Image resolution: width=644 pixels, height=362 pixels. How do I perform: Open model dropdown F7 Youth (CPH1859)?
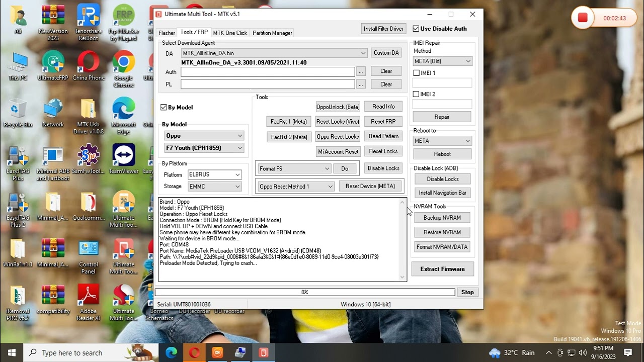pyautogui.click(x=204, y=148)
